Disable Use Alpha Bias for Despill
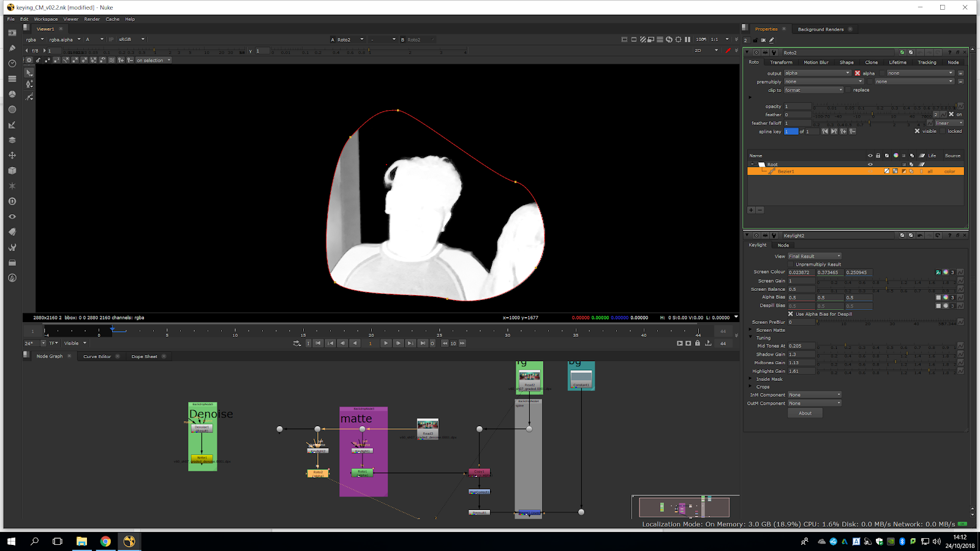This screenshot has height=551, width=980. pos(790,314)
